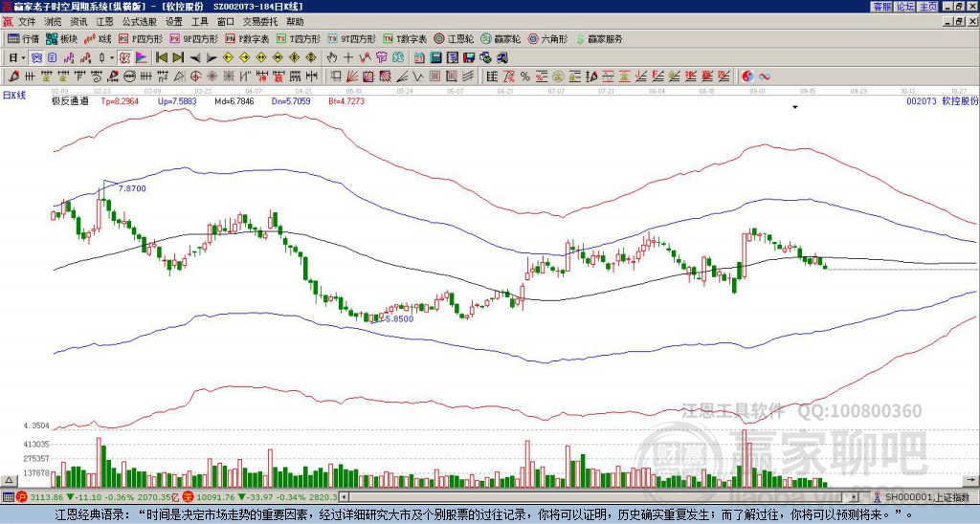Step chart forward with black right arrow
Image resolution: width=980 pixels, height=524 pixels.
coord(212,57)
